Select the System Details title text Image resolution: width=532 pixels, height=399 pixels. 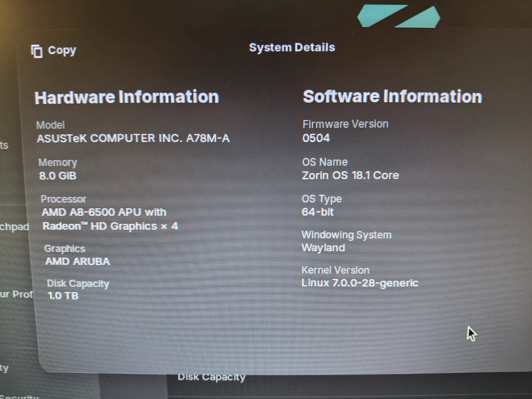(292, 47)
